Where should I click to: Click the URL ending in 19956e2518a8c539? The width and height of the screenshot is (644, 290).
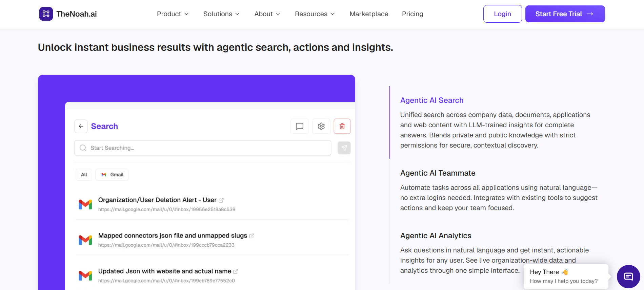167,209
